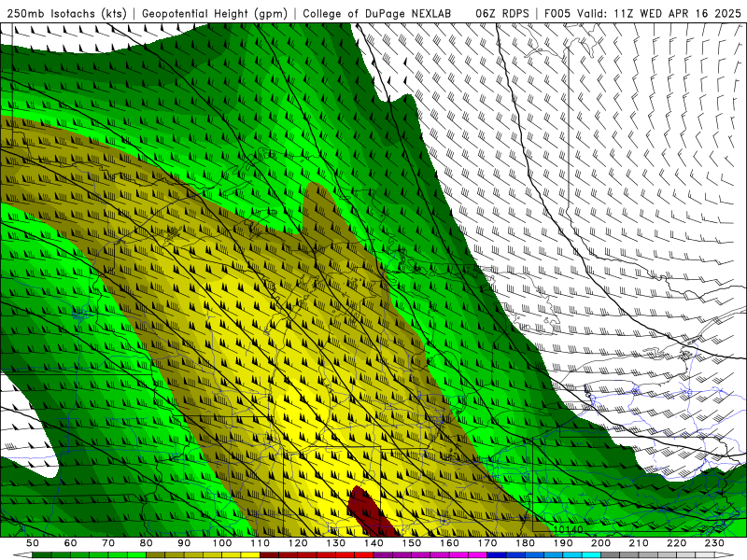Click the '06Z RDPS' model run label

tap(502, 14)
